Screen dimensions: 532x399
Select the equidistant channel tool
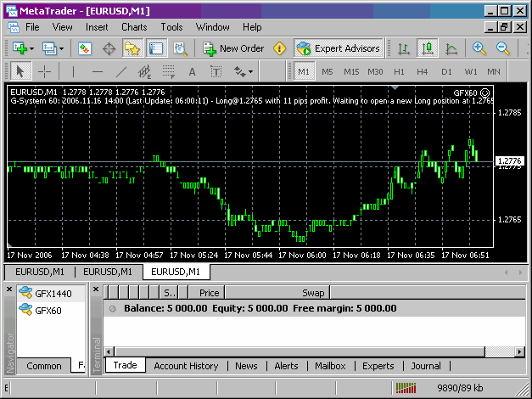144,71
